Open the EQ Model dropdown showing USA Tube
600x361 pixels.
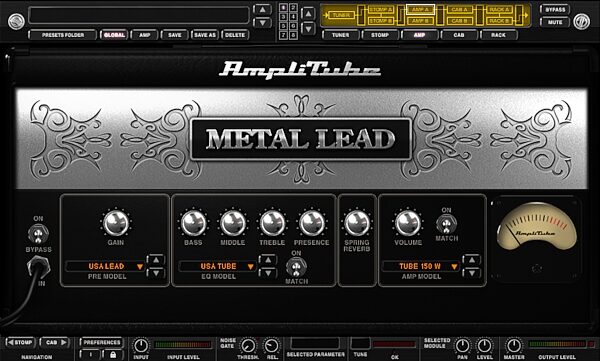(218, 266)
